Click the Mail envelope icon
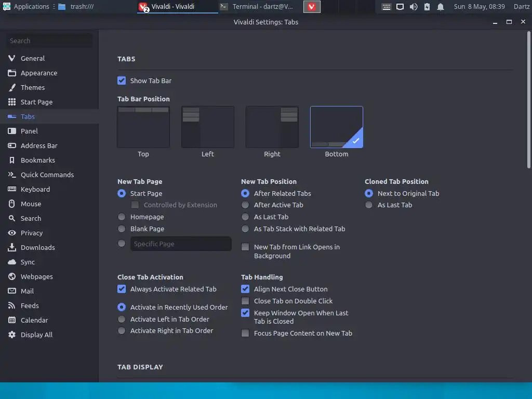This screenshot has width=532, height=399. 12,291
